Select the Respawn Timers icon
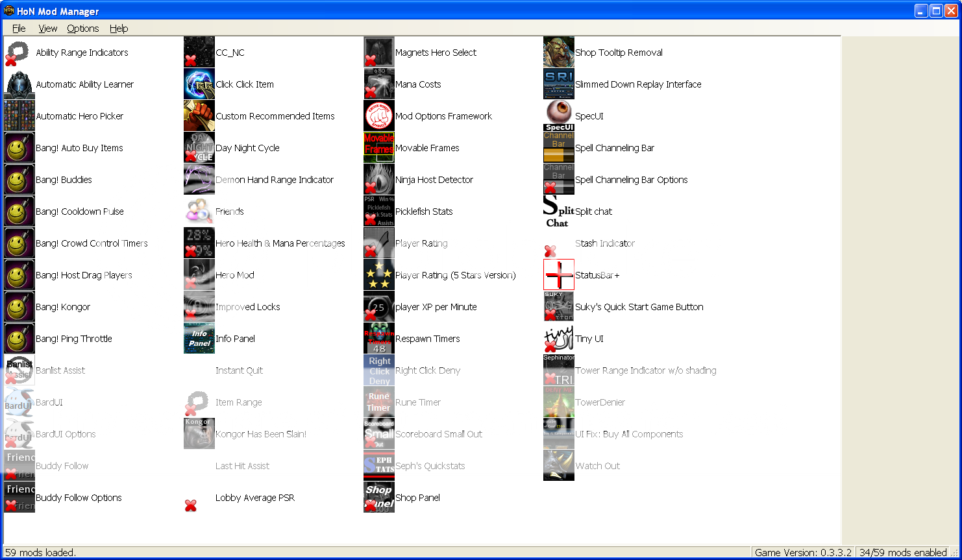The width and height of the screenshot is (962, 560). pyautogui.click(x=379, y=339)
